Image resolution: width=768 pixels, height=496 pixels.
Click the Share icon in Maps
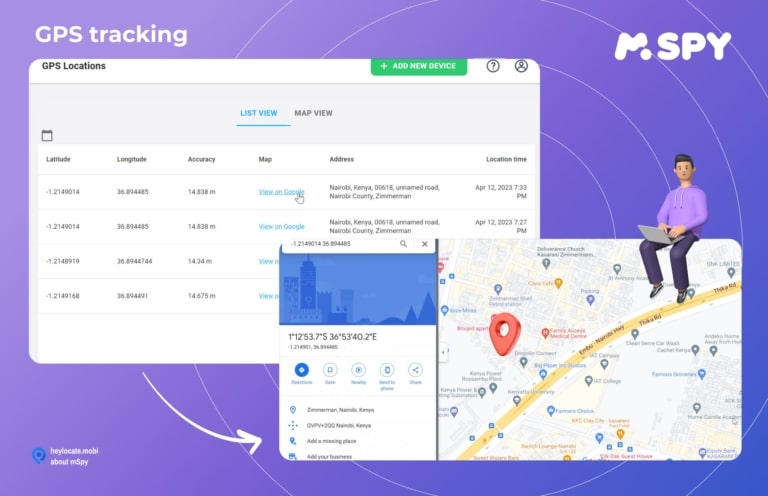(x=415, y=370)
